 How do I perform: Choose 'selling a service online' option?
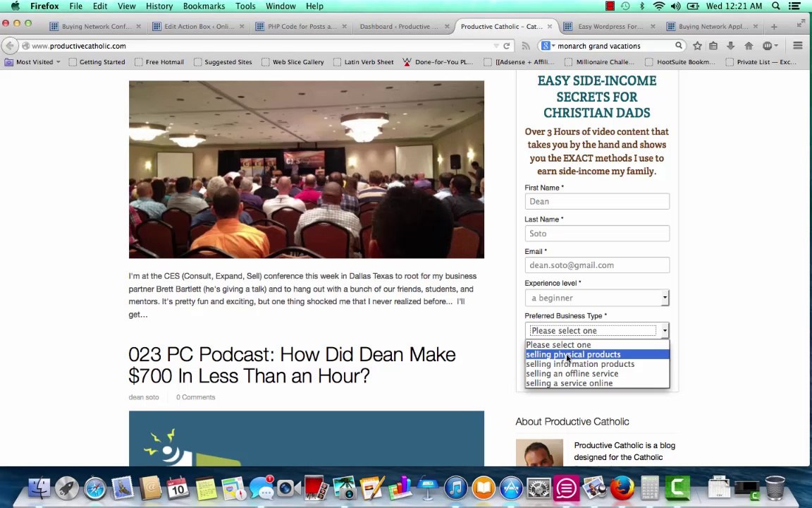pos(596,383)
